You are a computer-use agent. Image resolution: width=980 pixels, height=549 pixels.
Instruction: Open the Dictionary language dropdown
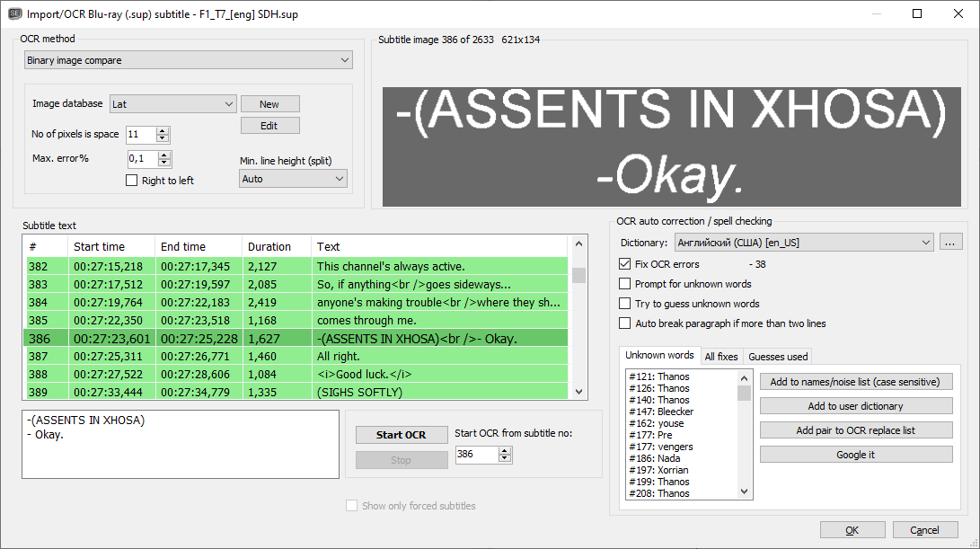(x=802, y=242)
